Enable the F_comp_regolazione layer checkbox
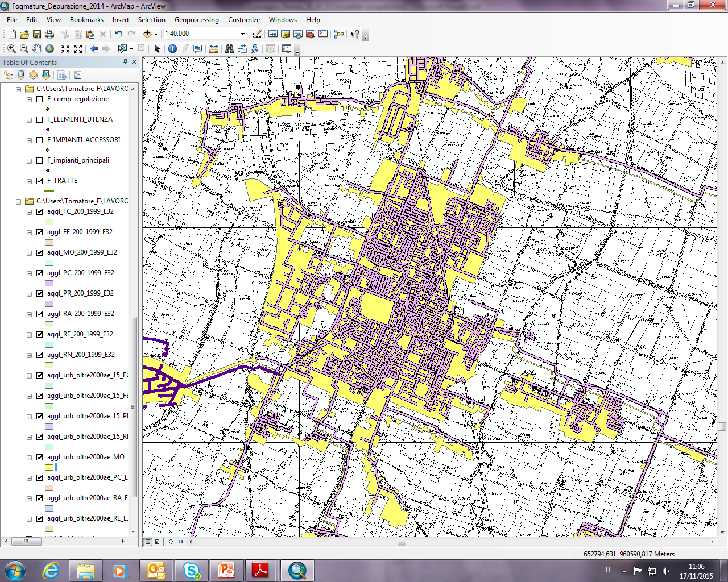Viewport: 728px width, 582px height. point(40,99)
